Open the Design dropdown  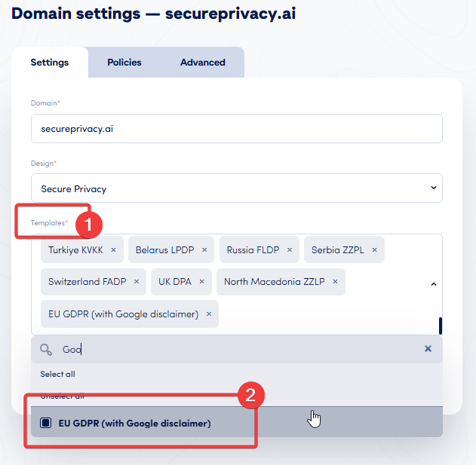(x=237, y=188)
